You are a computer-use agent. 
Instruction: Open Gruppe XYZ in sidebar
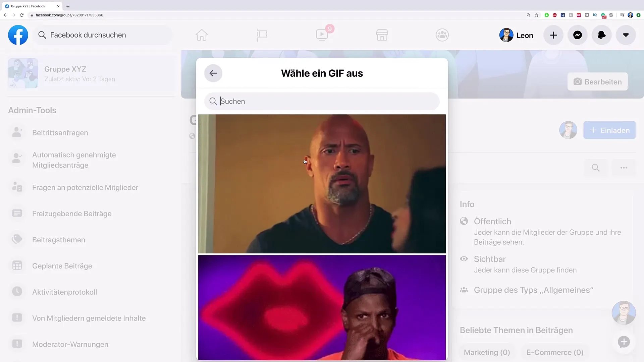click(x=91, y=73)
